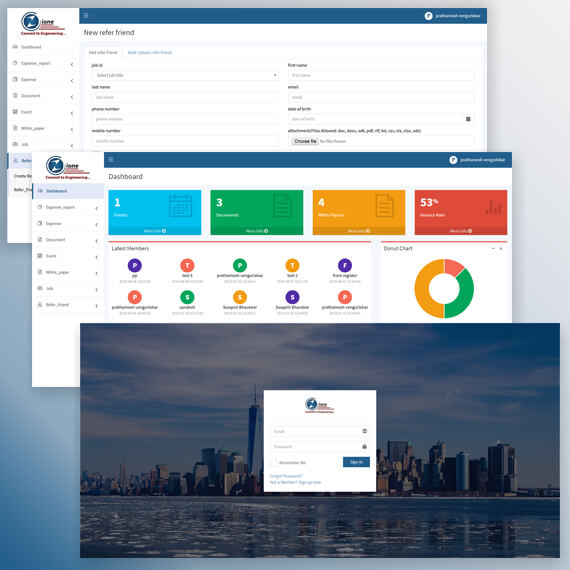
Task: Open Expense menu item in New refer friend sidebar
Action: (x=43, y=79)
